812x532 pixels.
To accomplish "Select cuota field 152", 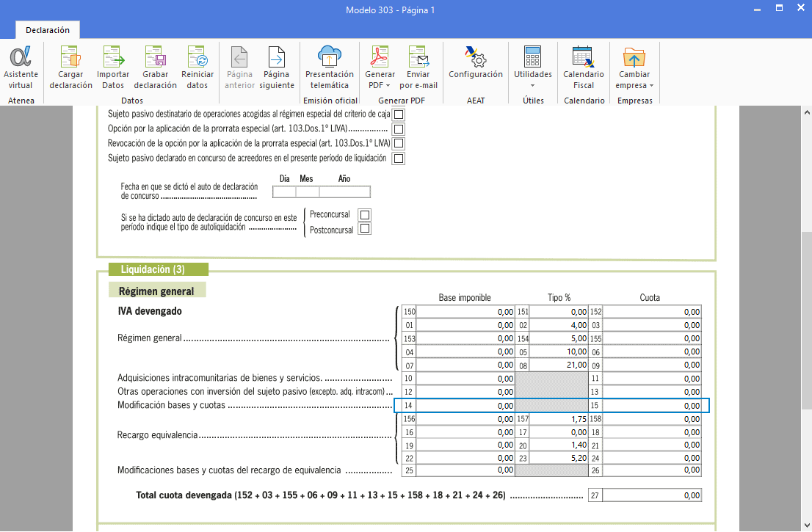I will (x=652, y=312).
